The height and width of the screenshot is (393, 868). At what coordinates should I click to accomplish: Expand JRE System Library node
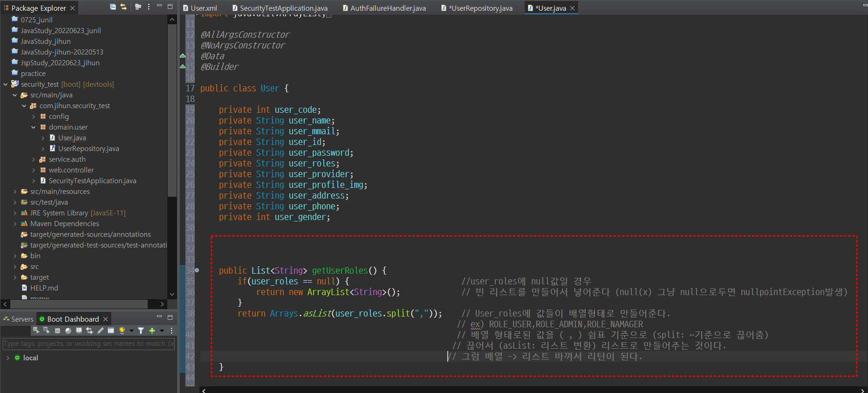click(15, 213)
